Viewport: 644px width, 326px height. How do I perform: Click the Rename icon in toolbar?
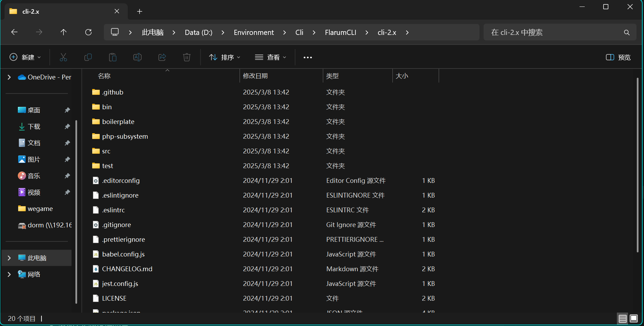pyautogui.click(x=137, y=57)
